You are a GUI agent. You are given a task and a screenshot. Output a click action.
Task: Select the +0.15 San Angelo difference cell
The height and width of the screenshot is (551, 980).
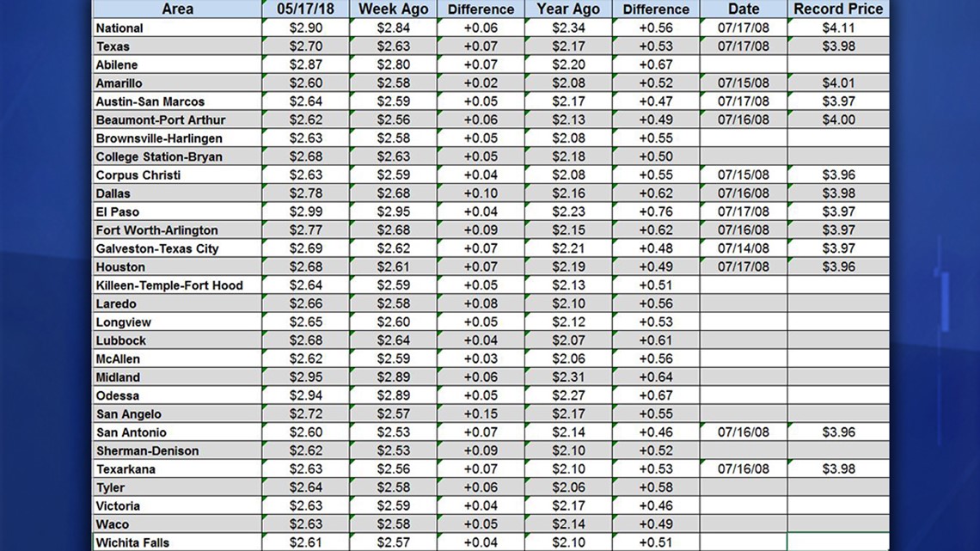(481, 414)
